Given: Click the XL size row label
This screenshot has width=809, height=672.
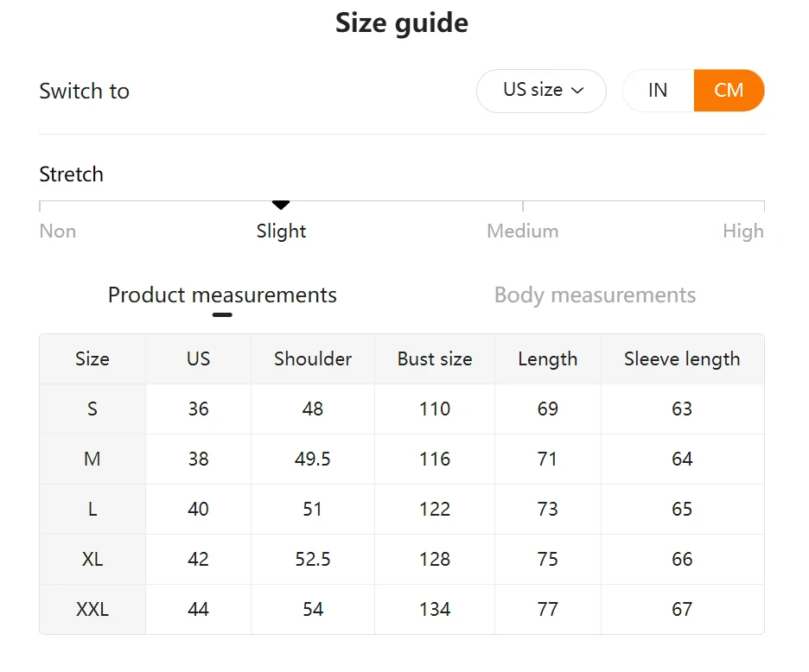Looking at the screenshot, I should [x=92, y=560].
